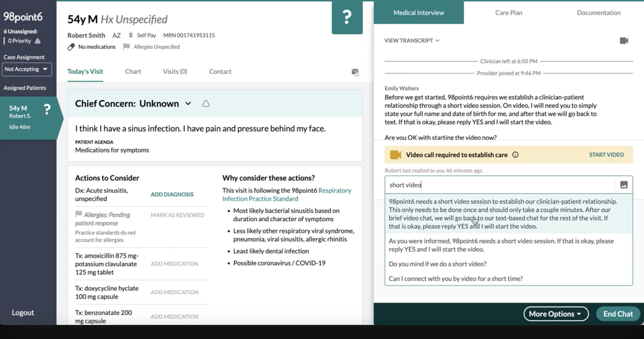Click End Chat button
The image size is (644, 339).
[618, 314]
